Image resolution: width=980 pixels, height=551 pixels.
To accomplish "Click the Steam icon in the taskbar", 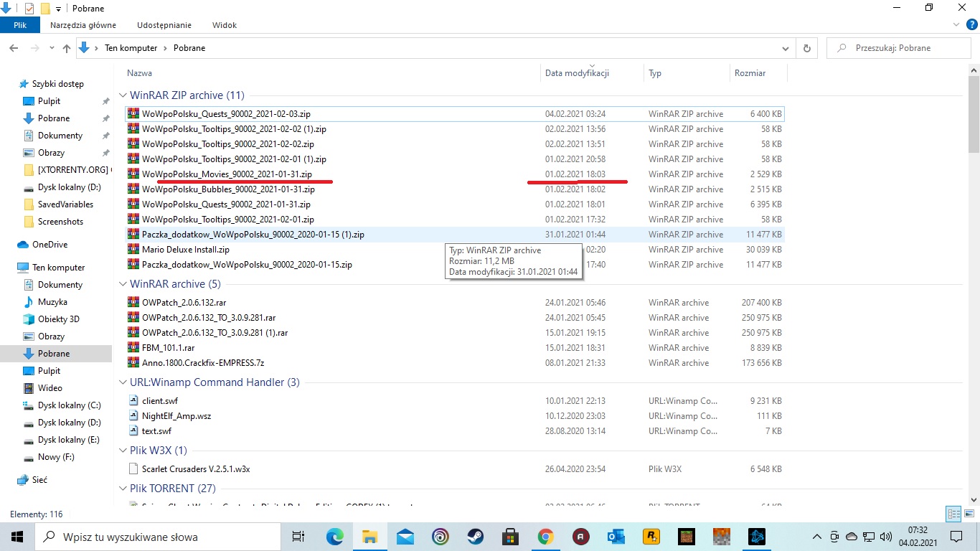I will pyautogui.click(x=475, y=537).
